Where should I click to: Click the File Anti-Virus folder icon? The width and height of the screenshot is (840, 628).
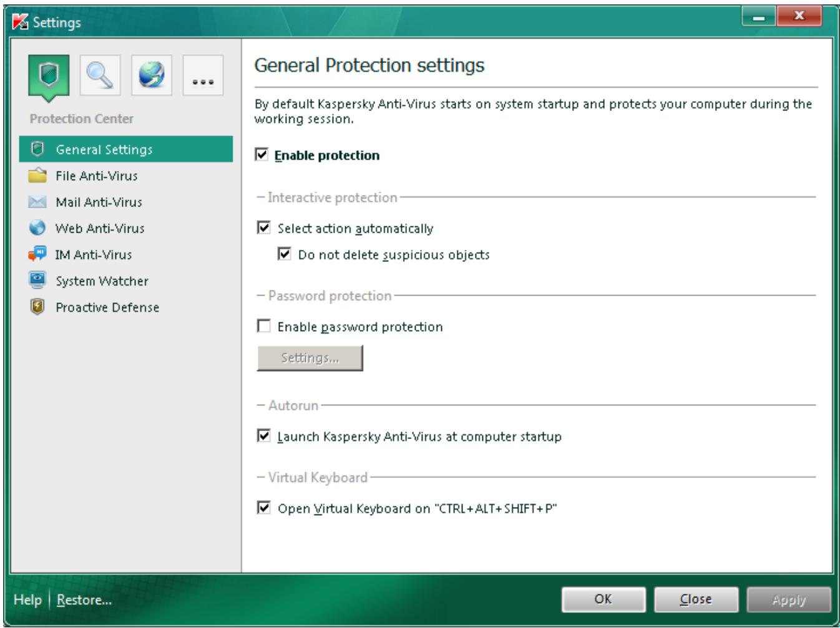(37, 175)
